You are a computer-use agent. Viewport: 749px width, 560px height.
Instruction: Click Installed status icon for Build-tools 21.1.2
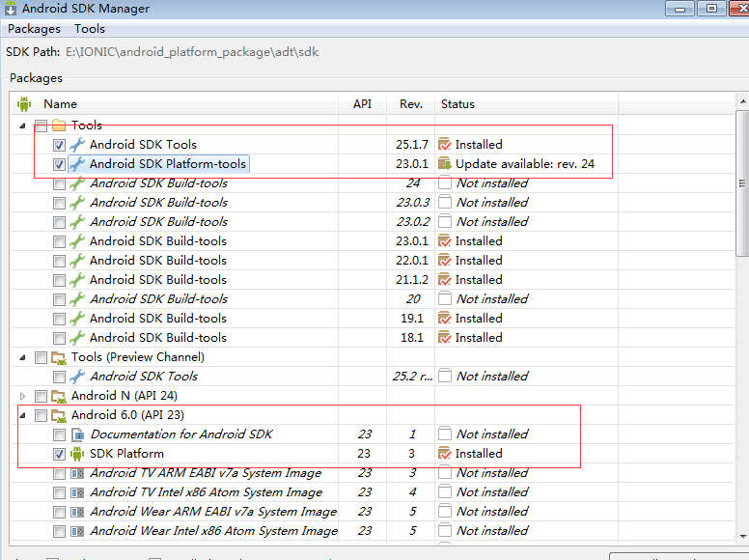pos(445,280)
